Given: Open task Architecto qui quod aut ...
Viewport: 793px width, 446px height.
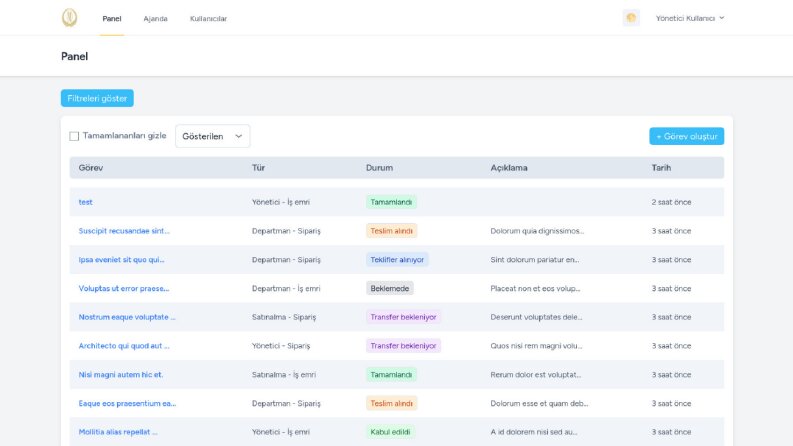Looking at the screenshot, I should [x=124, y=346].
